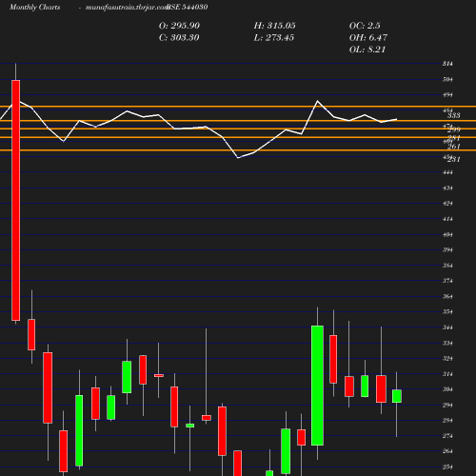This screenshot has width=476, height=476.
Task: Click the 434 price axis label
Action: [x=447, y=188]
